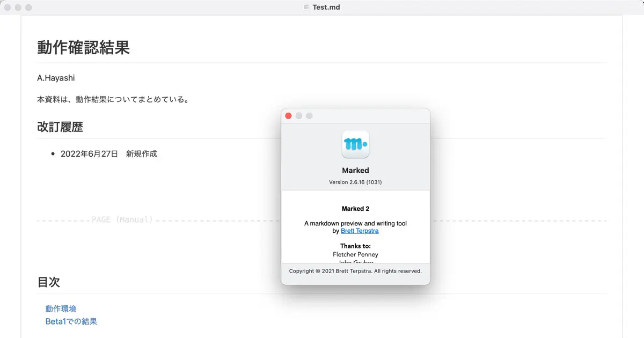Click the Version 2.6.16 (1031) text
This screenshot has width=644, height=338.
coord(355,182)
